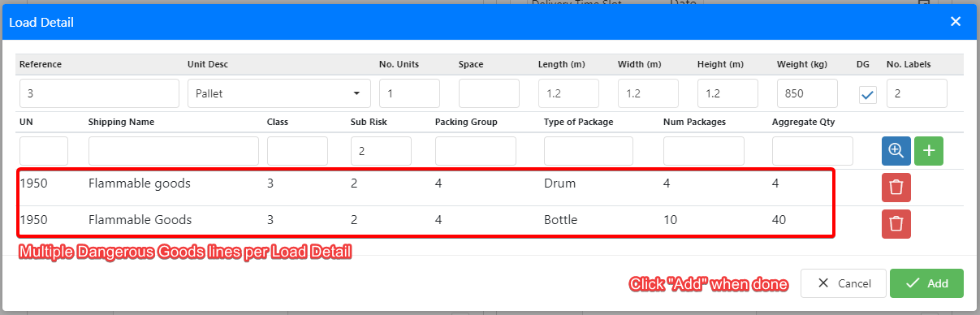The image size is (980, 315).
Task: Click the Height (m) input field
Action: tap(727, 93)
